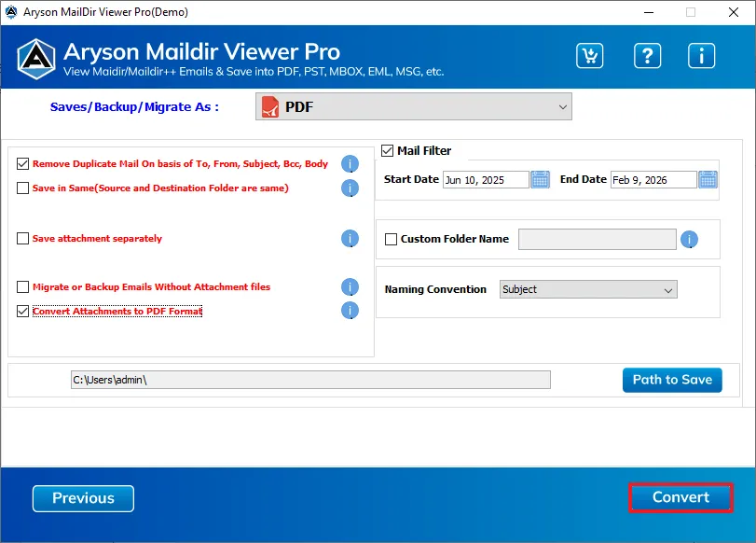This screenshot has height=543, width=756.
Task: Open the Naming Convention Subject dropdown
Action: (x=588, y=289)
